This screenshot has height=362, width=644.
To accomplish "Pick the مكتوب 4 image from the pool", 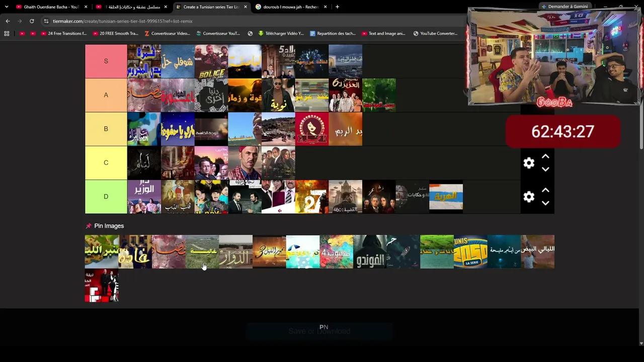I will point(336,252).
